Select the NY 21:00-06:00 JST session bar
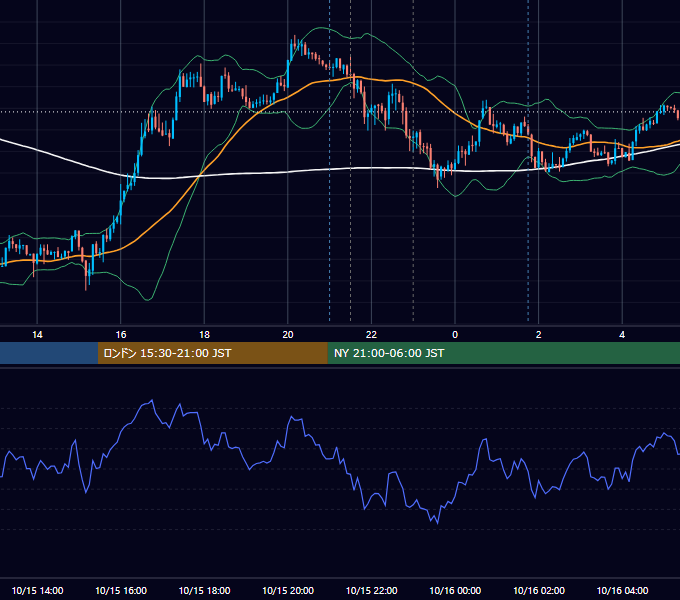Viewport: 680px width, 600px height. coord(503,353)
